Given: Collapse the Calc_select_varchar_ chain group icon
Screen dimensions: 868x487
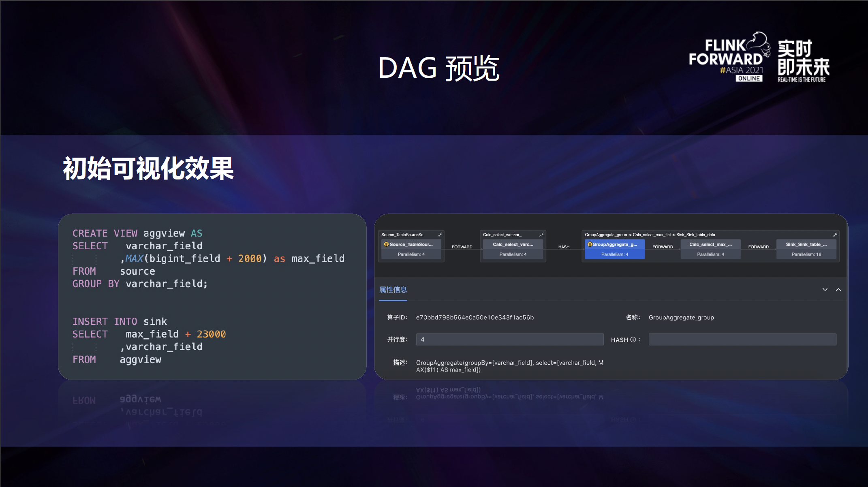Looking at the screenshot, I should click(x=541, y=235).
